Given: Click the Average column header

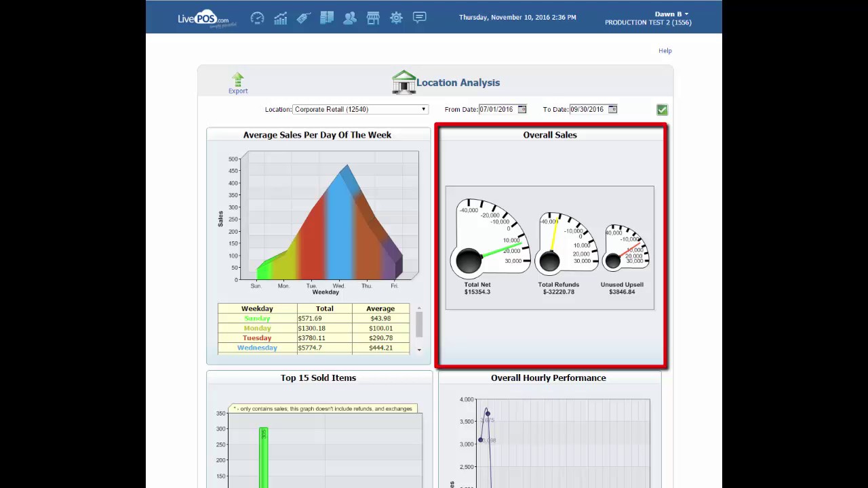Looking at the screenshot, I should 380,308.
